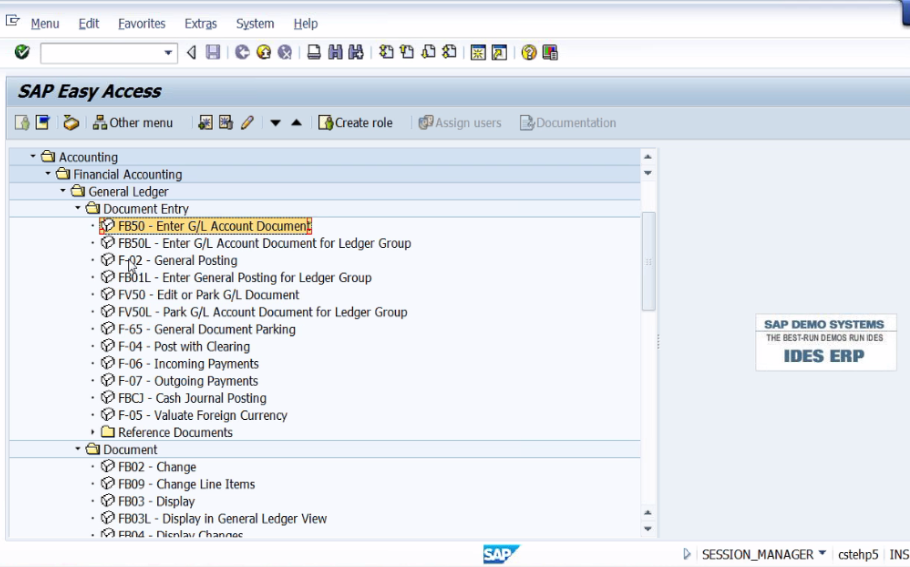Image resolution: width=910 pixels, height=567 pixels.
Task: Select FBCJ - Cash Journal Posting
Action: click(x=183, y=398)
